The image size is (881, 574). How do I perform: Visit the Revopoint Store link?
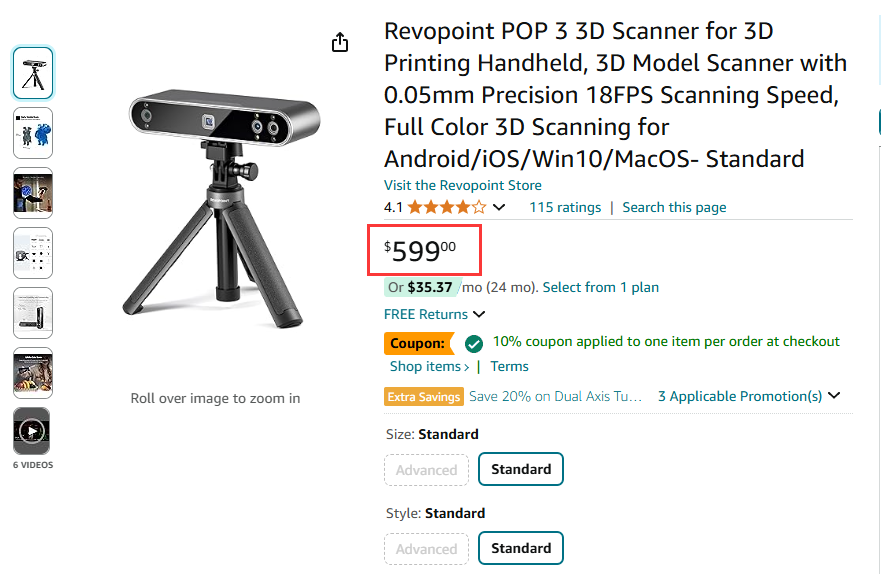463,185
